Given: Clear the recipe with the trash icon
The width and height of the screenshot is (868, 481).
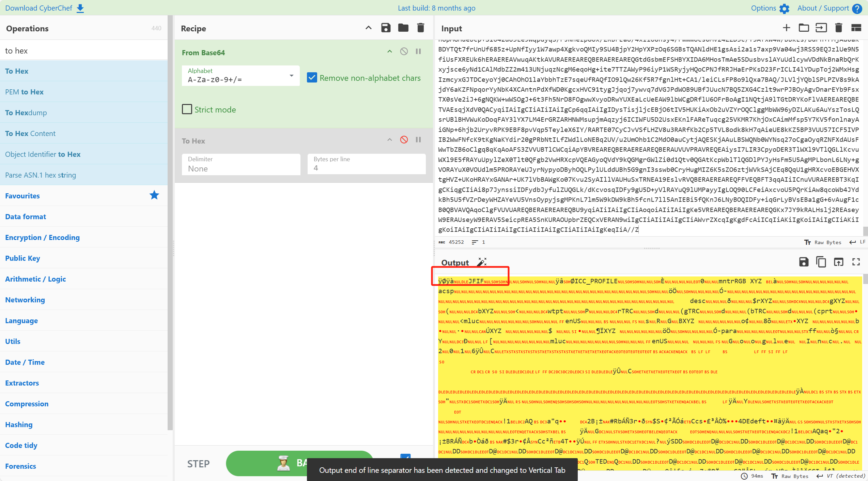Looking at the screenshot, I should coord(421,28).
